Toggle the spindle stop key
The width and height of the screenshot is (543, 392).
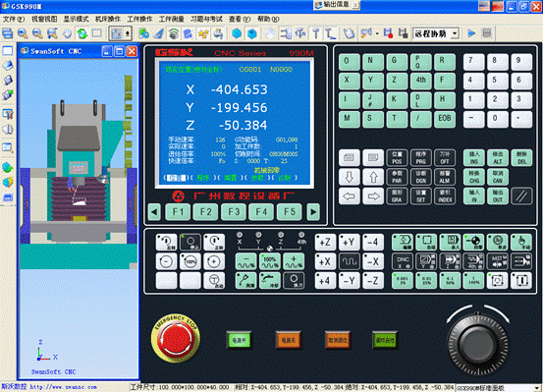[190, 242]
